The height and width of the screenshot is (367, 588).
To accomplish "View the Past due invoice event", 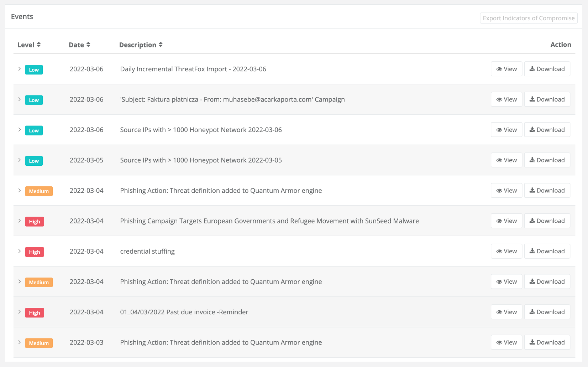I will [x=506, y=312].
